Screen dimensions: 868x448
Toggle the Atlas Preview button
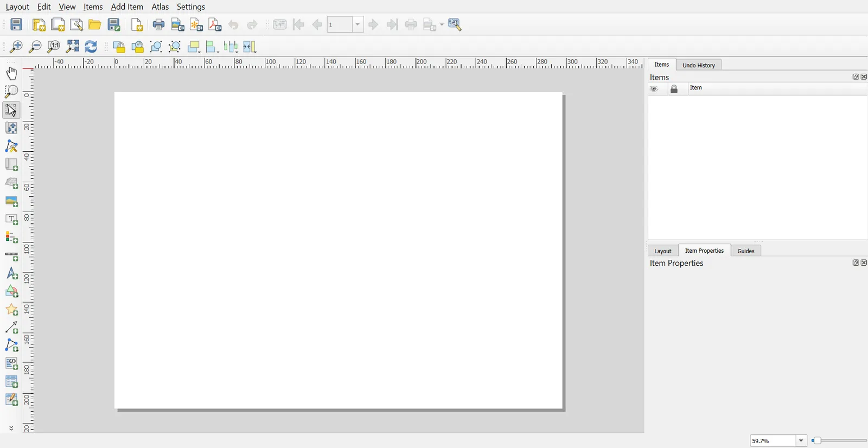coord(280,24)
